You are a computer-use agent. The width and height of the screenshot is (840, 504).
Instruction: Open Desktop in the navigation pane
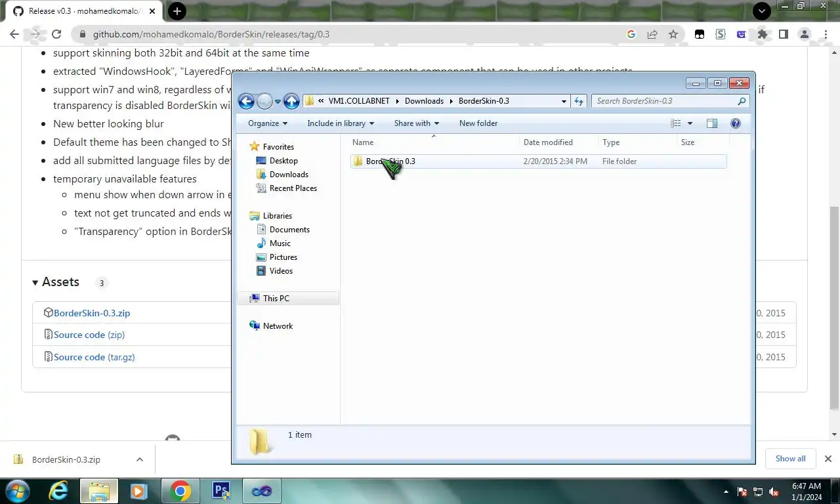283,161
